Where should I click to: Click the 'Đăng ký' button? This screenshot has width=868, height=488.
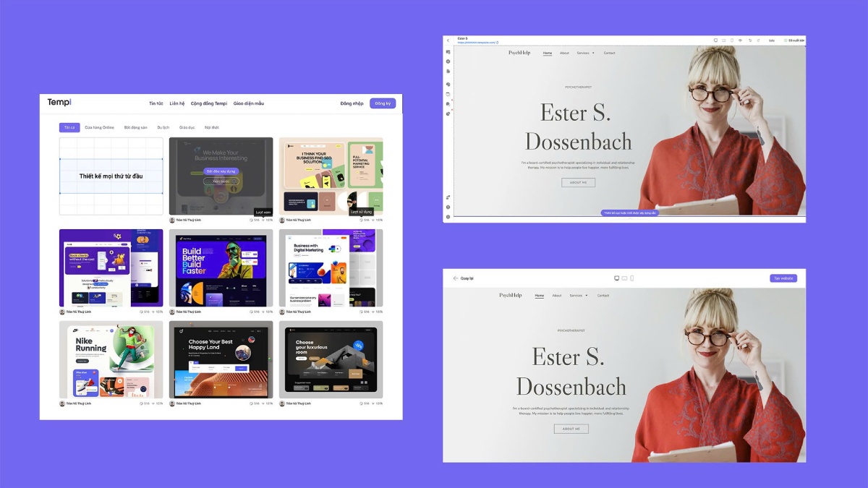(382, 103)
